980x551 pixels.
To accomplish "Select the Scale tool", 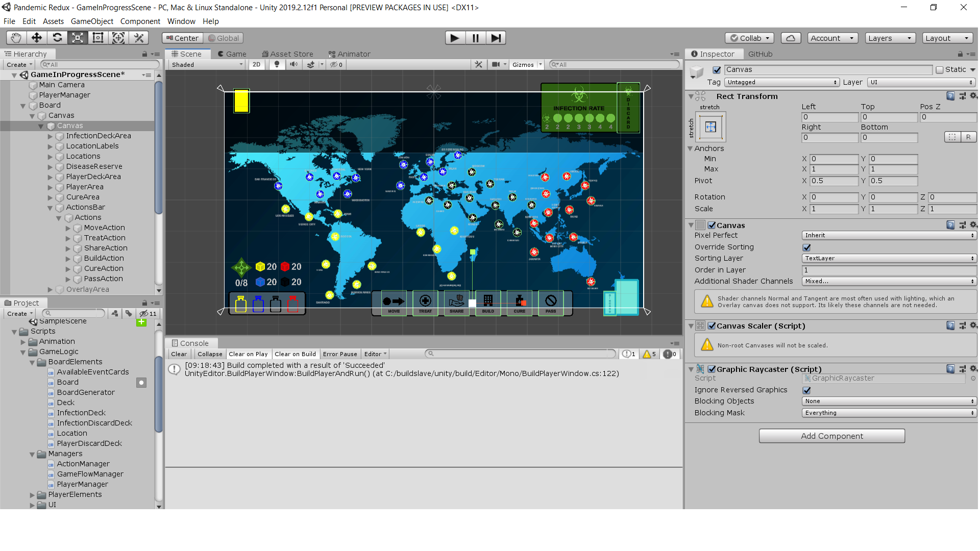I will point(78,38).
